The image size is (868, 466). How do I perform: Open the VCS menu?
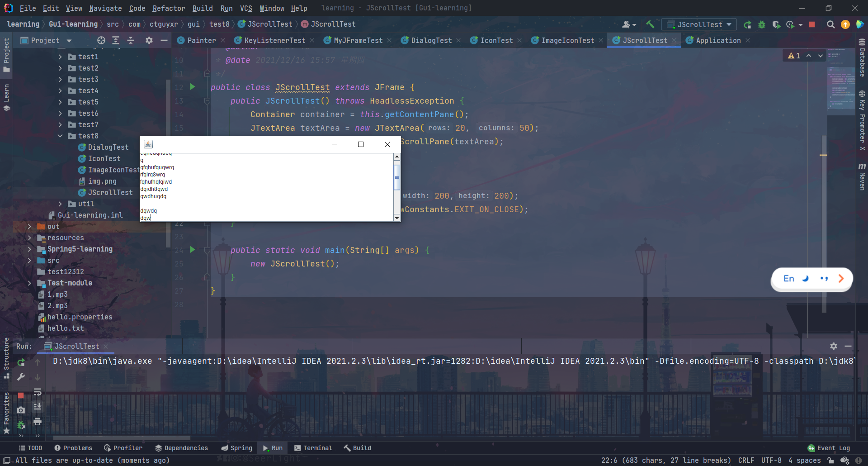click(246, 8)
